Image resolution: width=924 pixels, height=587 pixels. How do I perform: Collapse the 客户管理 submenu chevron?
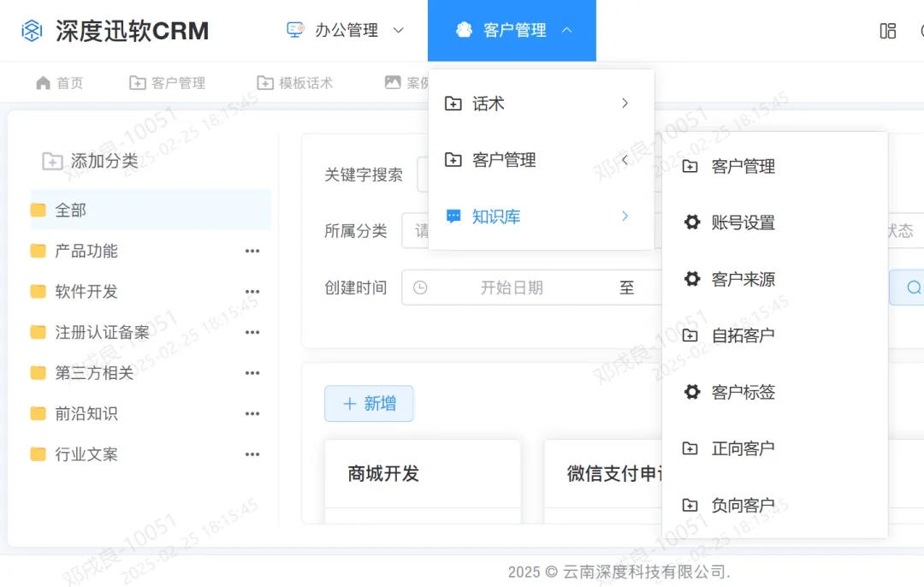pyautogui.click(x=625, y=160)
